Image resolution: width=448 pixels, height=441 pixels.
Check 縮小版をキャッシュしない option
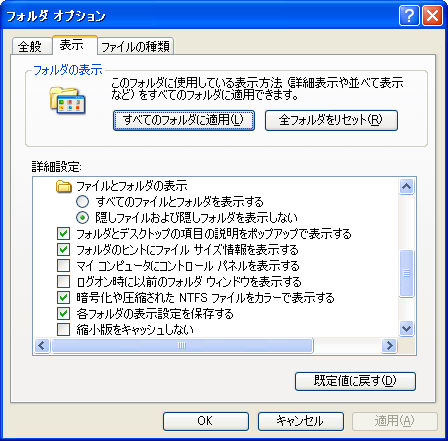pyautogui.click(x=63, y=329)
